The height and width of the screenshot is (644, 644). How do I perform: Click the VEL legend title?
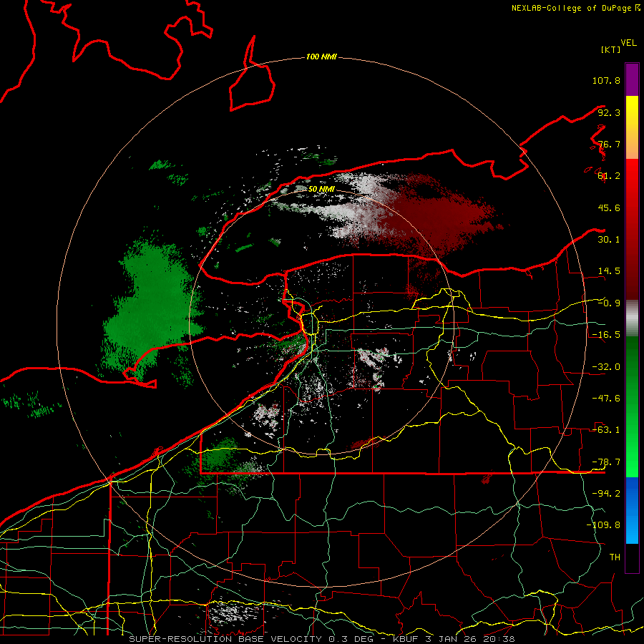click(628, 43)
